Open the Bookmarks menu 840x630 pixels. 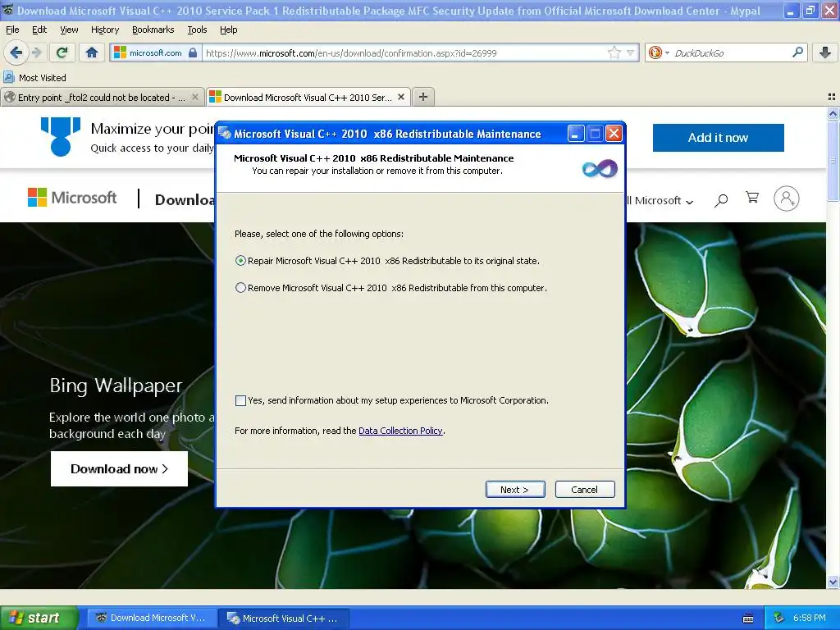[153, 30]
